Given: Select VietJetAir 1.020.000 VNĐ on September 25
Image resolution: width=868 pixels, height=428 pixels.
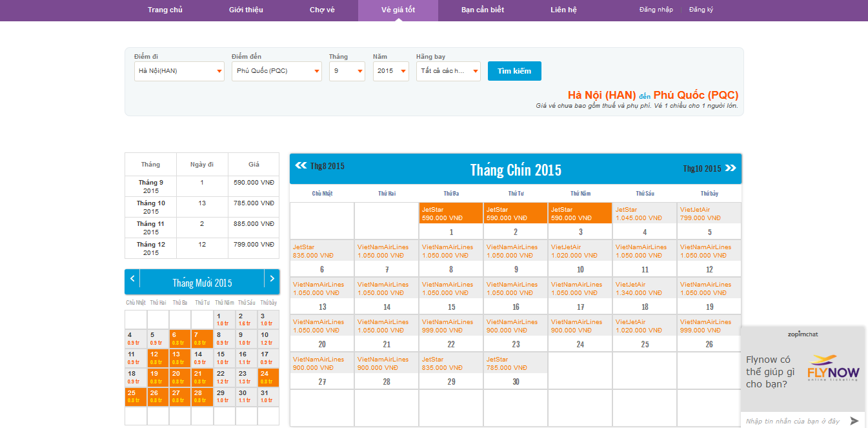Looking at the screenshot, I should (645, 326).
